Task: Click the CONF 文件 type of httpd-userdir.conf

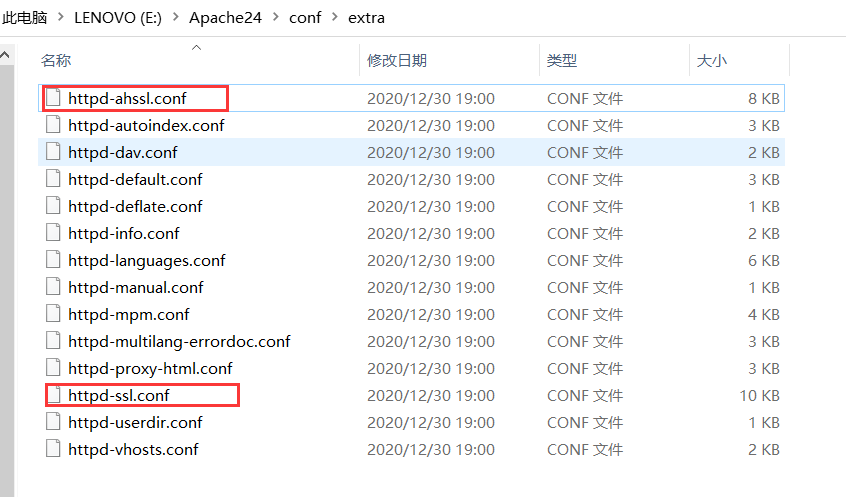Action: pos(585,422)
